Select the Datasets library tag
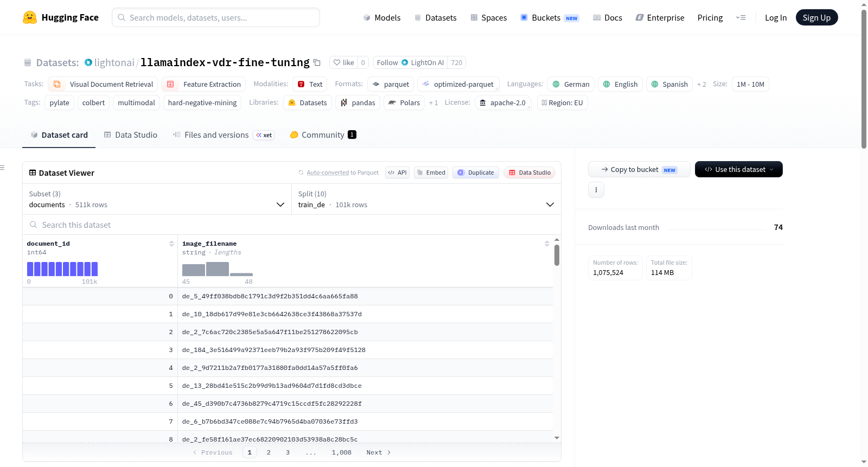Viewport: 868px width, 467px height. click(x=308, y=103)
